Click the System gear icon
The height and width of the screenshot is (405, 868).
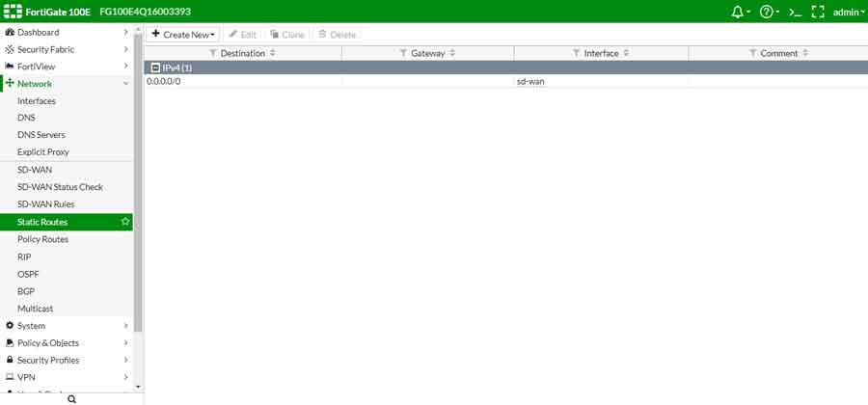click(10, 325)
